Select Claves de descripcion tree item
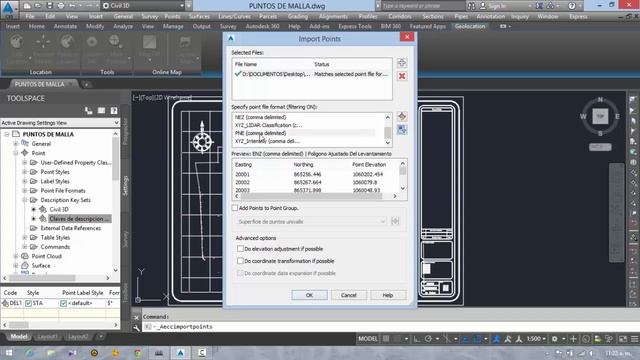This screenshot has height=360, width=640. point(79,219)
